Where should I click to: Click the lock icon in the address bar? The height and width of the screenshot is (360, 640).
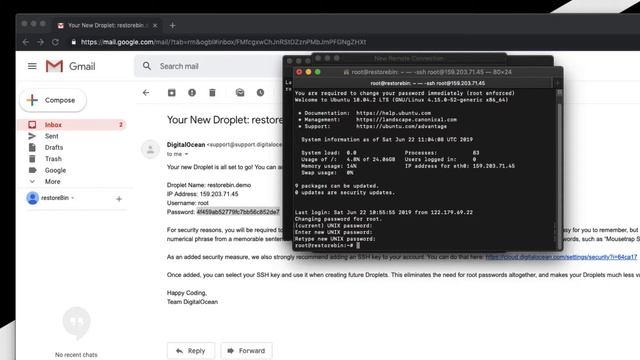click(73, 42)
